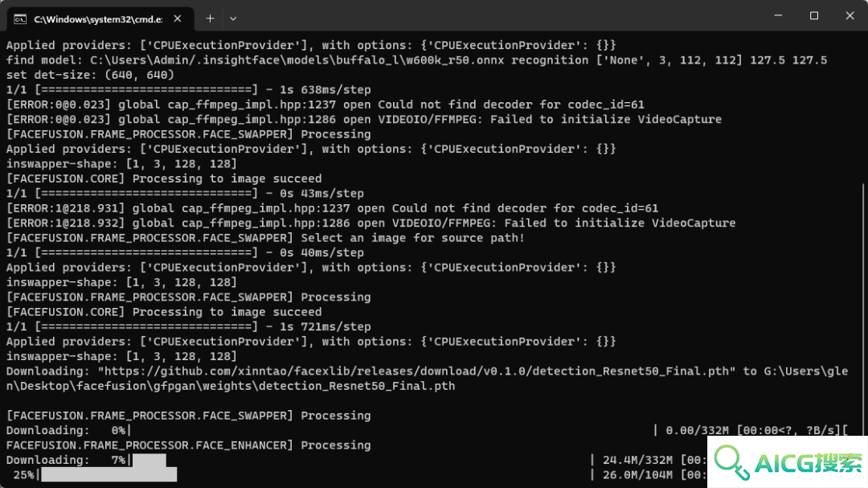Close the terminal window
Viewport: 868px width, 488px height.
point(850,16)
